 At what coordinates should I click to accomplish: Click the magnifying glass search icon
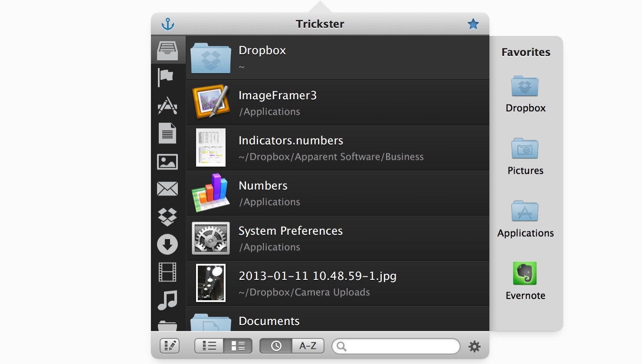click(341, 346)
